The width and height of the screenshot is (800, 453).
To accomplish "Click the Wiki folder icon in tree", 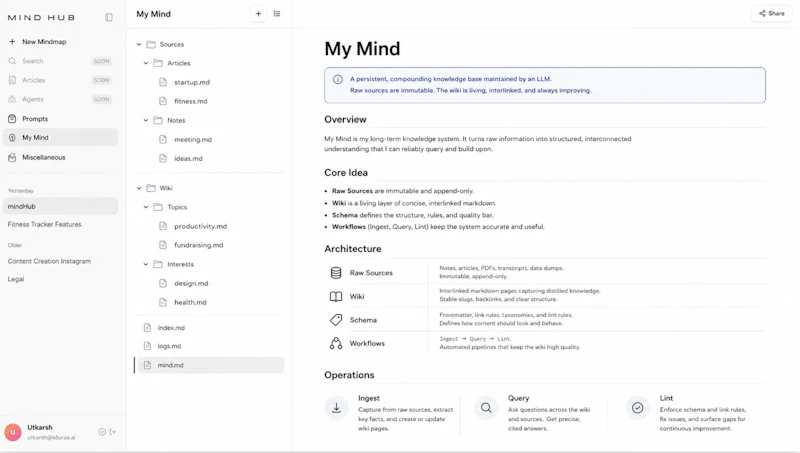I will pos(151,188).
